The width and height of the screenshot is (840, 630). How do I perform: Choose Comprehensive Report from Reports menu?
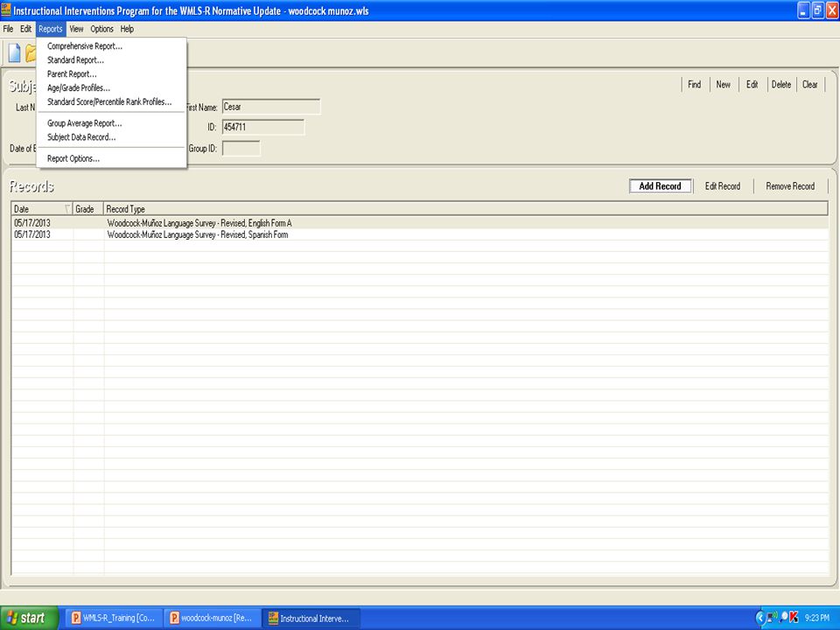coord(111,46)
